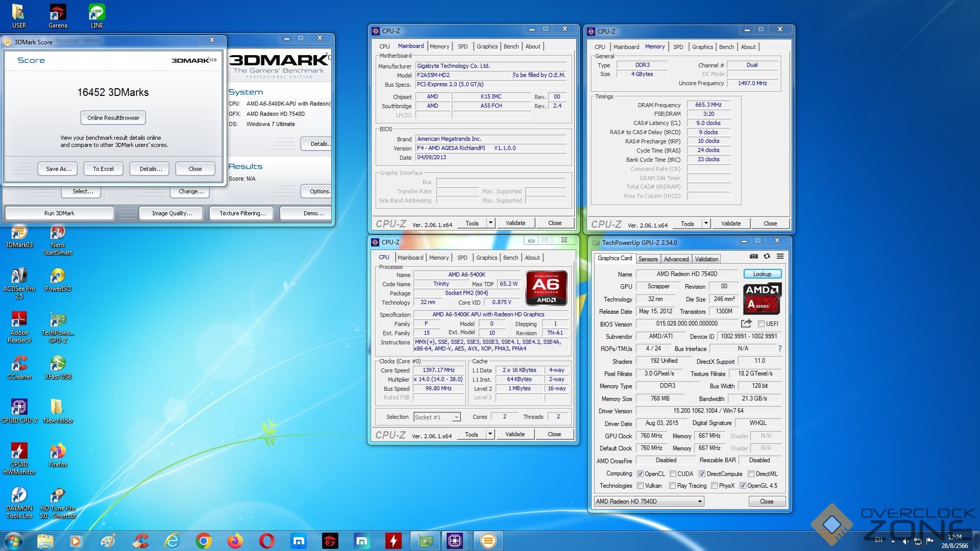Toggle the UEFI checkbox in GPU-Z

(x=761, y=324)
